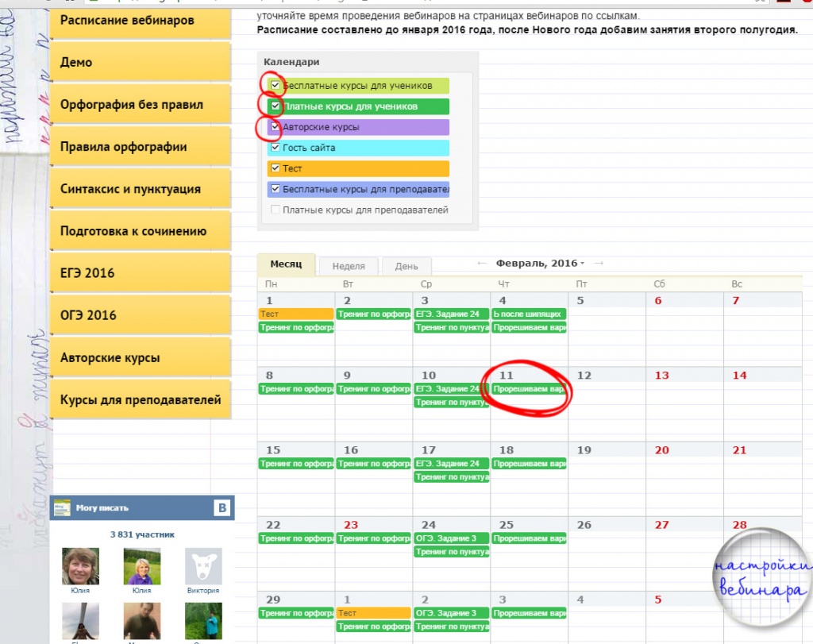The width and height of the screenshot is (813, 644).
Task: Open Виктория's default avatar profile
Action: point(203,566)
